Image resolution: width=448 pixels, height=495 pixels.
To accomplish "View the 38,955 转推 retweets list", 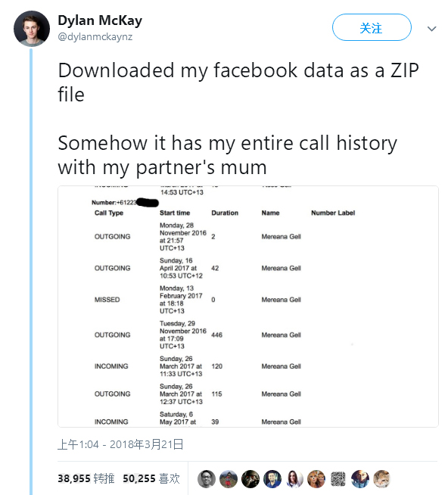I will coord(86,478).
